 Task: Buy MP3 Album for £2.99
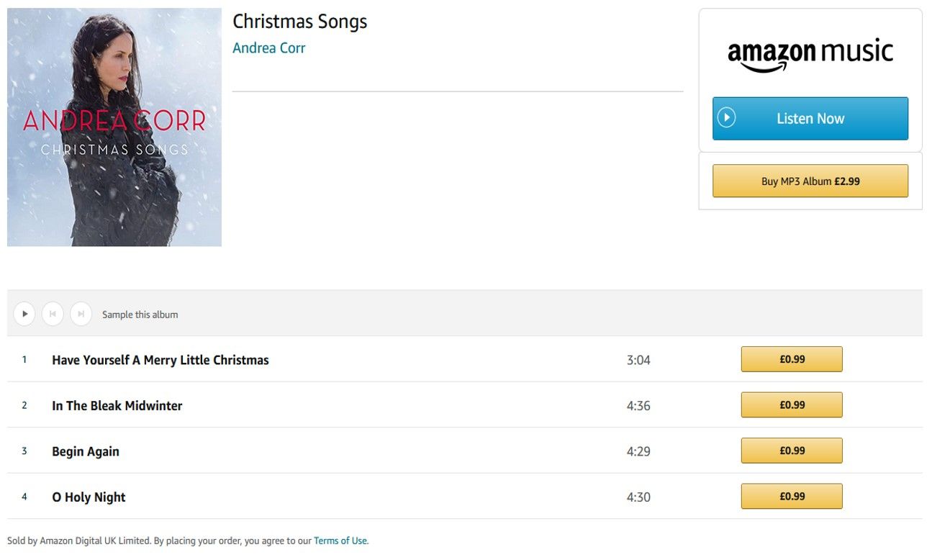pyautogui.click(x=810, y=181)
